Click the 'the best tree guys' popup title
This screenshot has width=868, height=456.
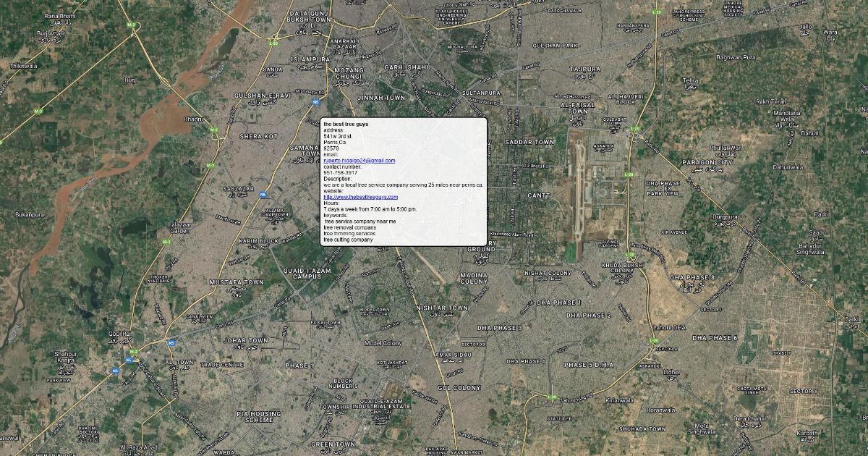(x=346, y=124)
